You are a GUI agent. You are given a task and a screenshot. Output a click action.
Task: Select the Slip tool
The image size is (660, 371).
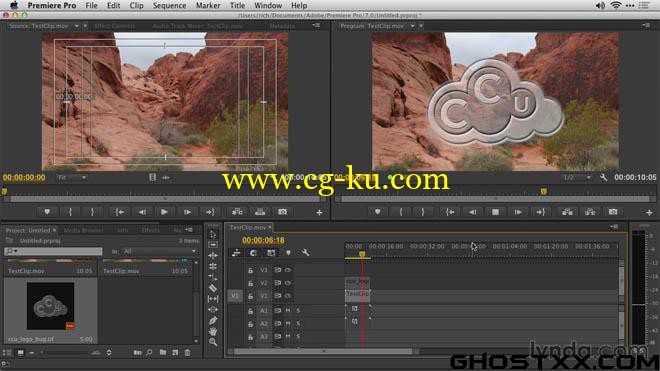[x=213, y=299]
